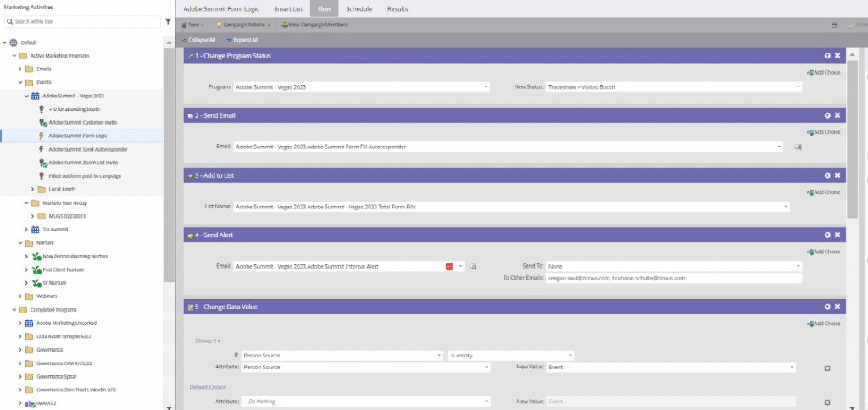The height and width of the screenshot is (410, 868).
Task: Open the New menu in toolbar
Action: tap(193, 25)
